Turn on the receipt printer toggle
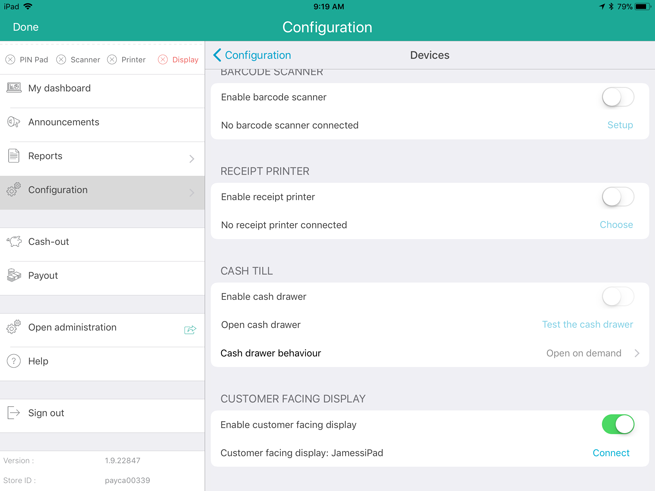The height and width of the screenshot is (491, 655). click(617, 197)
